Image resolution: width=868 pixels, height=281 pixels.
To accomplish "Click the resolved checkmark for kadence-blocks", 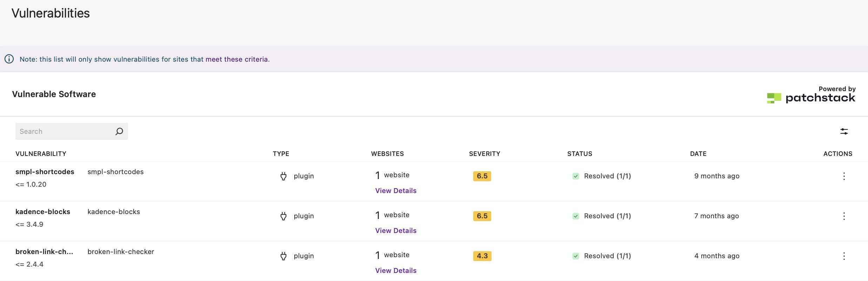I will click(x=575, y=216).
